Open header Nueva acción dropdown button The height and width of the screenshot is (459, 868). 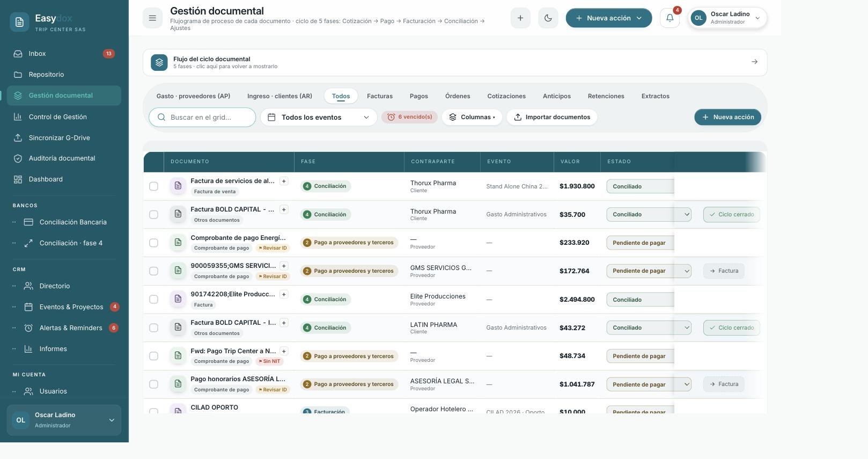click(x=608, y=18)
